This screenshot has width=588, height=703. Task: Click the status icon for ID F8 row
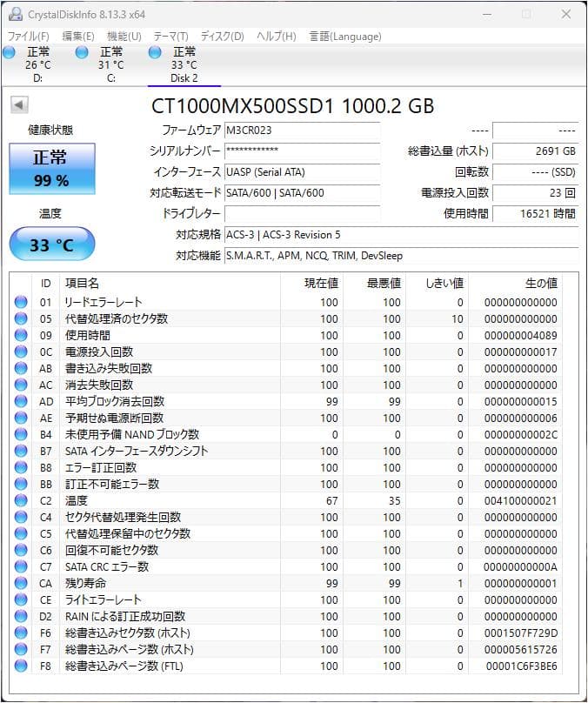[x=21, y=666]
